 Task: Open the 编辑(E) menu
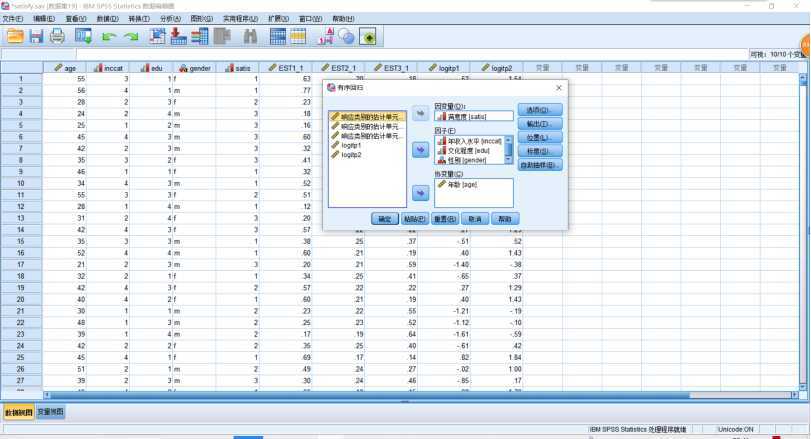tap(44, 19)
